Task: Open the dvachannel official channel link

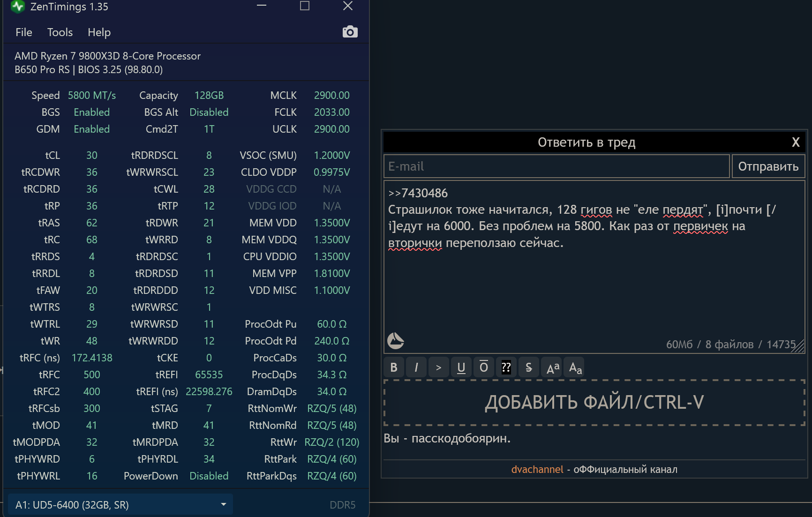Action: coord(537,469)
